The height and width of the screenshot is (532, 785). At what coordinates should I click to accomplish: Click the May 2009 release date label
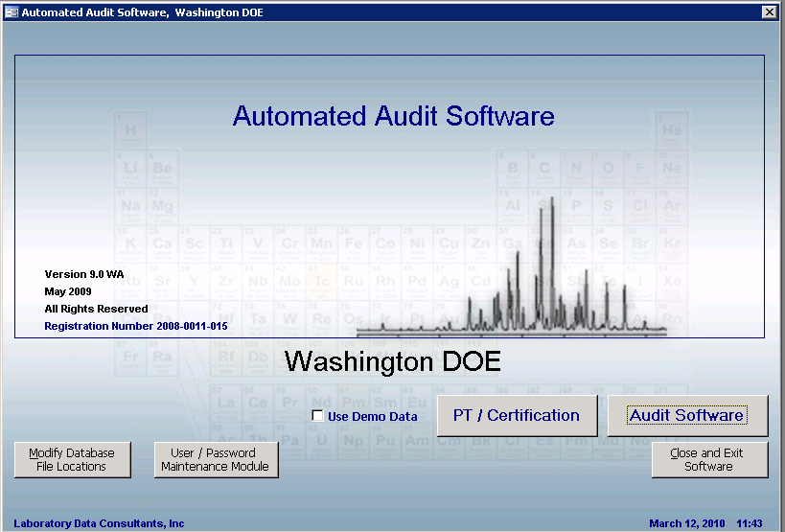(68, 291)
